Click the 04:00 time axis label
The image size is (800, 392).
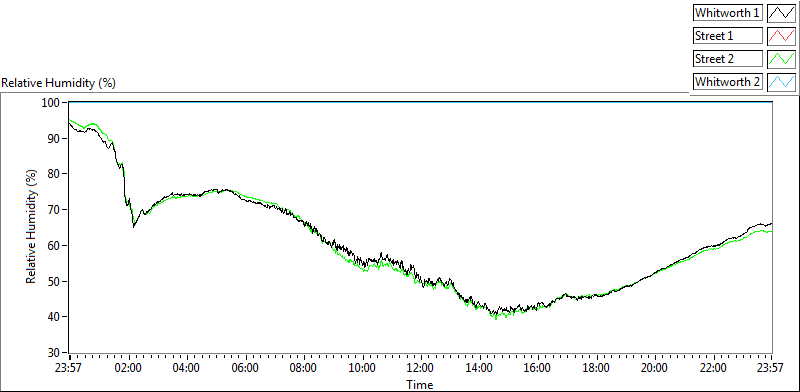[x=186, y=368]
